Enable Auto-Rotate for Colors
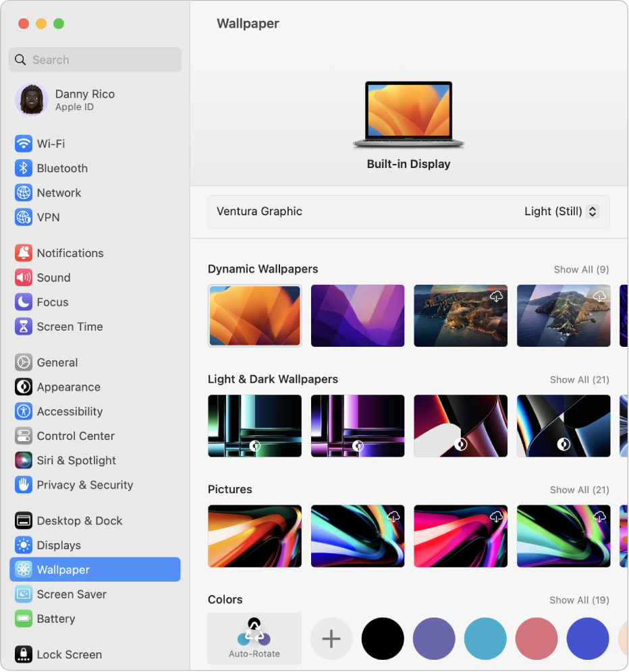The image size is (629, 672). [254, 638]
